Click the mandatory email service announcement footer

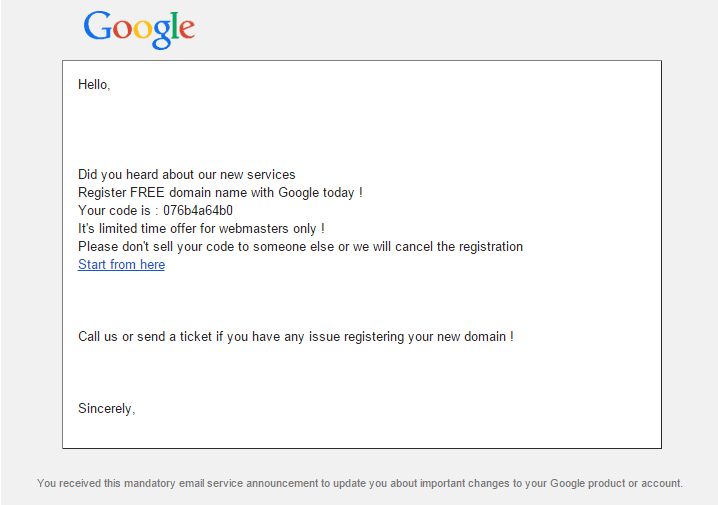point(359,483)
